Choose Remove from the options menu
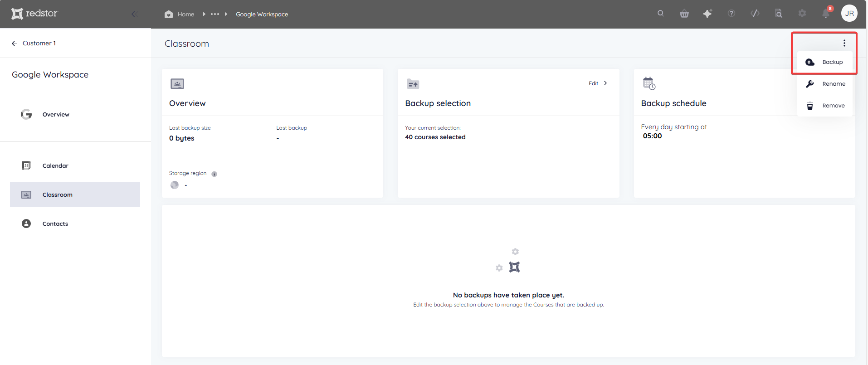The height and width of the screenshot is (365, 868). pyautogui.click(x=825, y=106)
